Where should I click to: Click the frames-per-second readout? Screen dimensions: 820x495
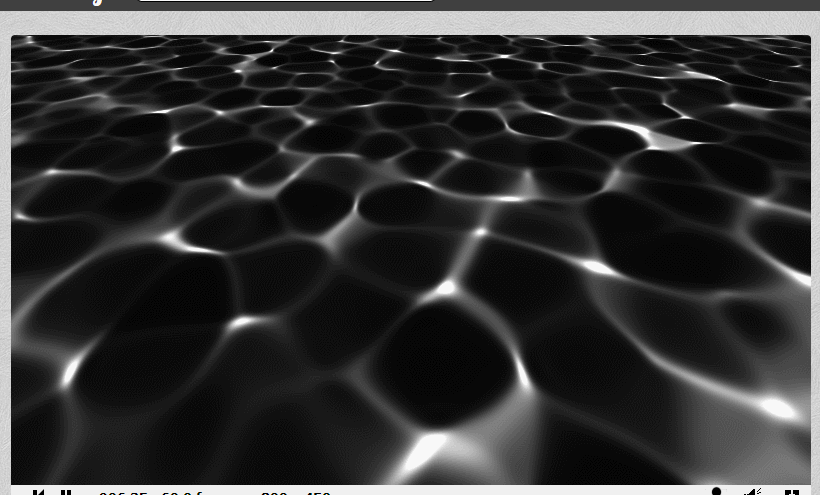point(185,493)
